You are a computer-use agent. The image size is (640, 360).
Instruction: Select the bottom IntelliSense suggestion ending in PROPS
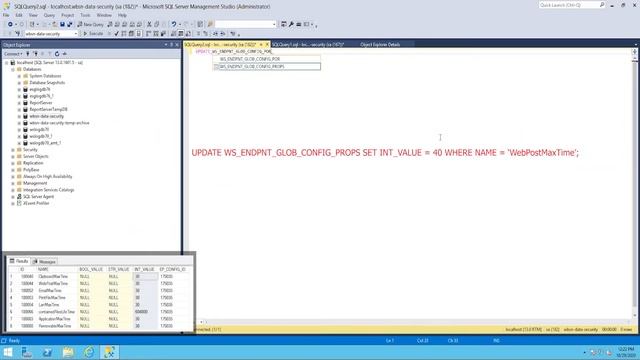pyautogui.click(x=267, y=67)
